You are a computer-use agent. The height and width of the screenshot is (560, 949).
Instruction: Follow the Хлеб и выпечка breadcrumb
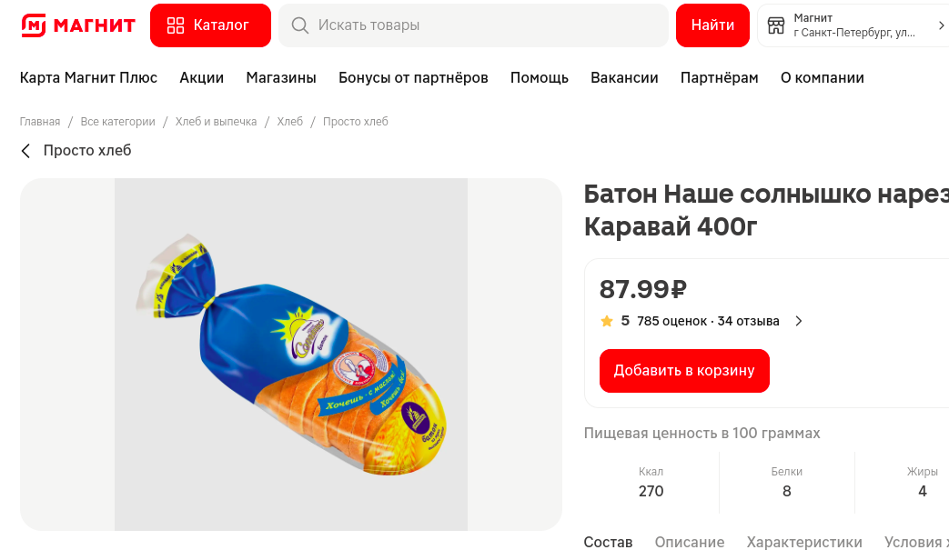216,122
